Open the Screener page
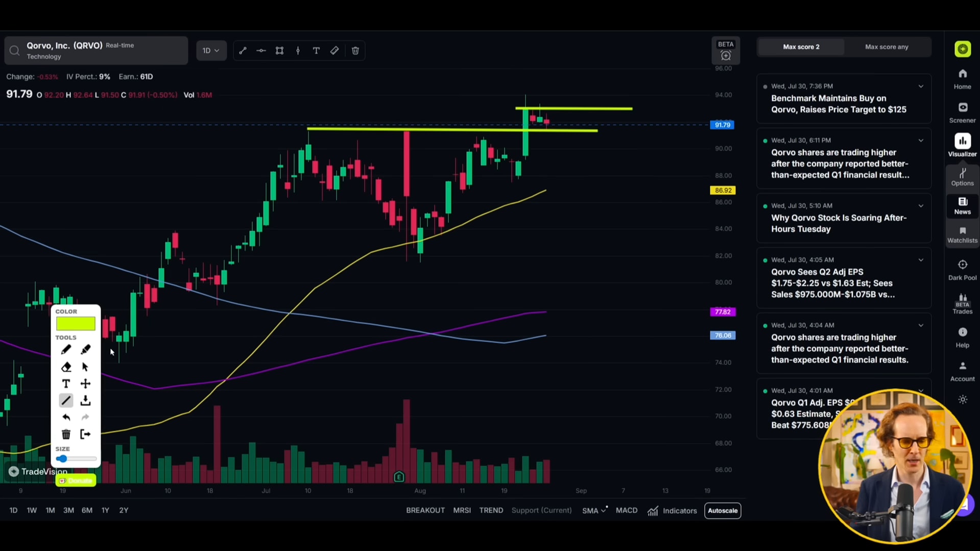Image resolution: width=980 pixels, height=551 pixels. point(963,113)
